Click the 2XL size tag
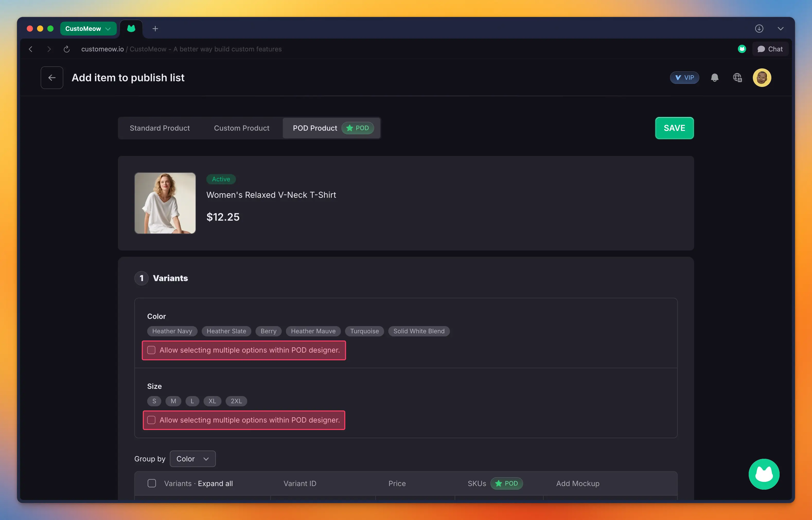Screen dimensions: 812x520 [236, 401]
